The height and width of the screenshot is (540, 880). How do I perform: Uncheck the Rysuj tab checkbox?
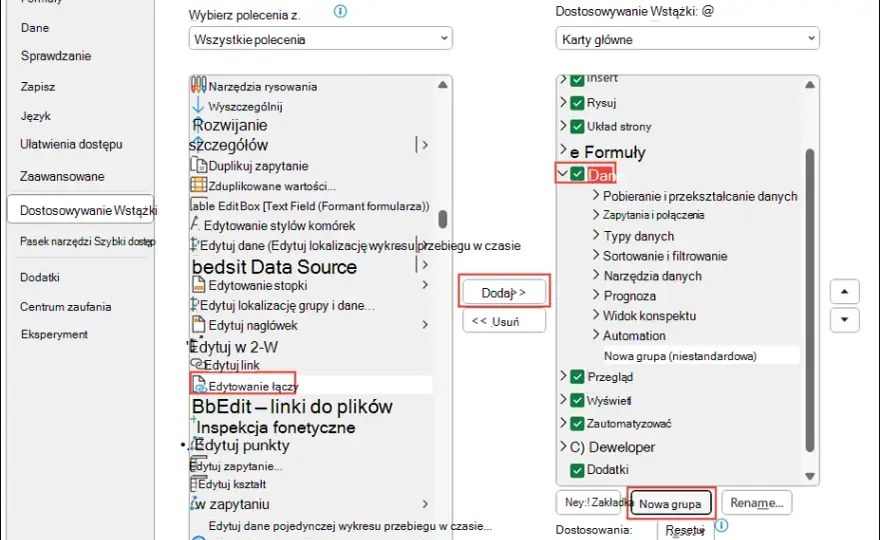pyautogui.click(x=577, y=103)
